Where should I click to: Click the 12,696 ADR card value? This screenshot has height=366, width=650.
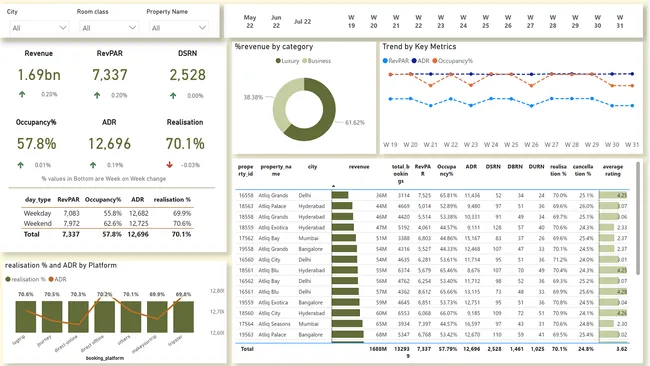109,144
